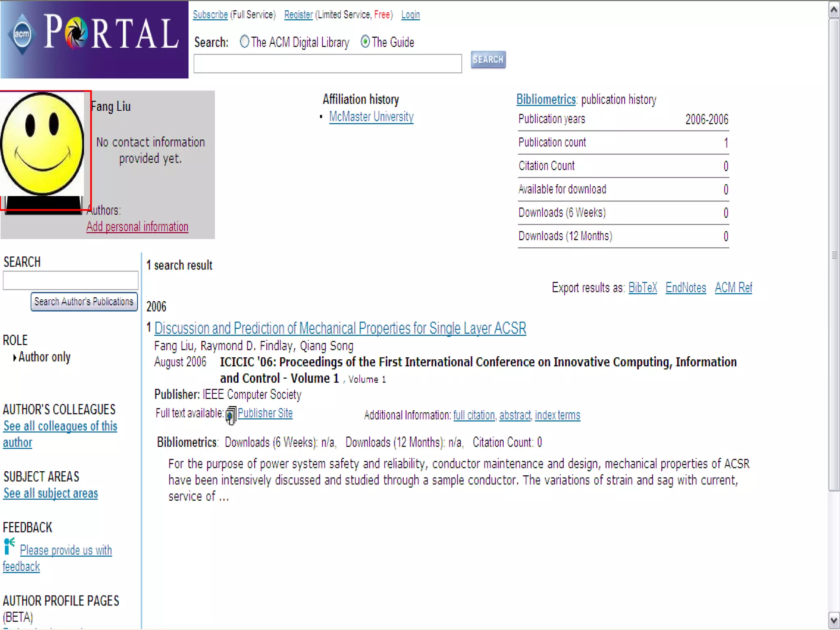Click the scrollbar up arrow
840x630 pixels.
833,10
